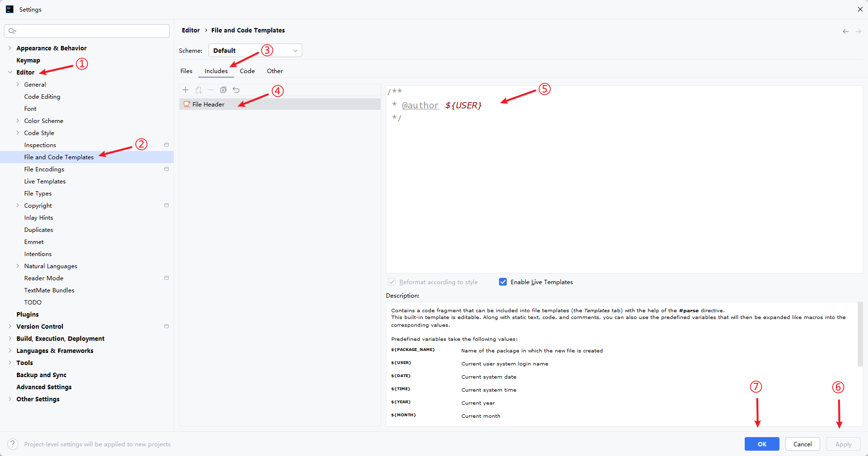868x456 pixels.
Task: Click project-level icon beside File Encodings
Action: coord(166,169)
